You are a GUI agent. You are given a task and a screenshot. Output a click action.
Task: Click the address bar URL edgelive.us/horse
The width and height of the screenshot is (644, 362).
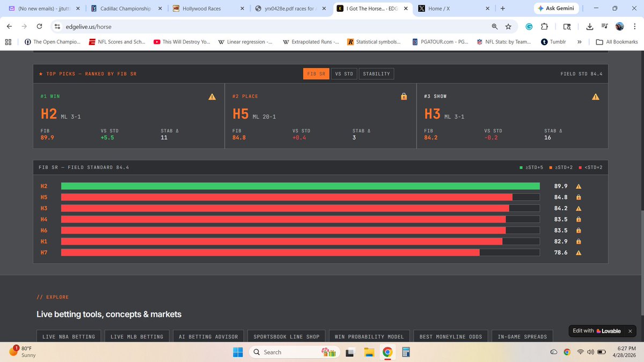pos(89,26)
